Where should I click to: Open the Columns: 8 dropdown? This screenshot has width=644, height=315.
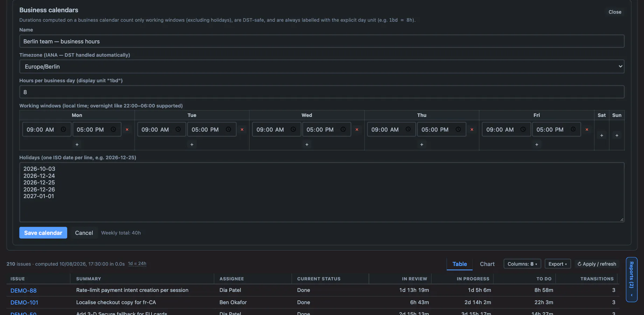522,264
